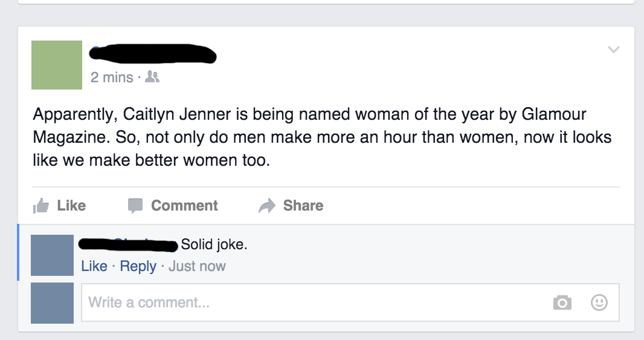Expand the post options chevron menu
Image resolution: width=644 pixels, height=340 pixels.
613,50
